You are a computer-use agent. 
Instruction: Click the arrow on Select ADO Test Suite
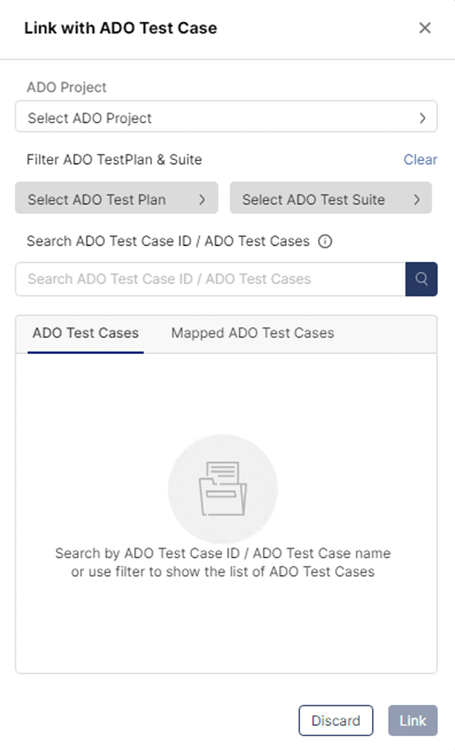(416, 199)
